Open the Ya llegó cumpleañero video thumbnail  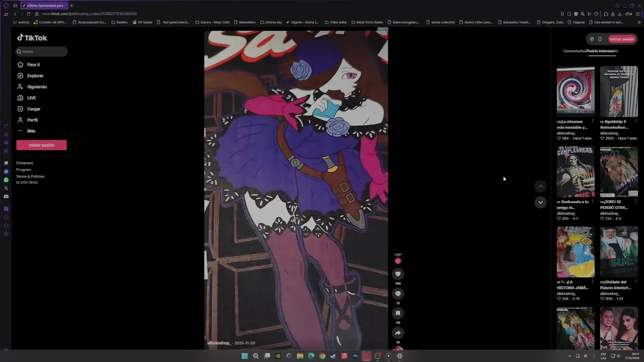[x=576, y=171]
